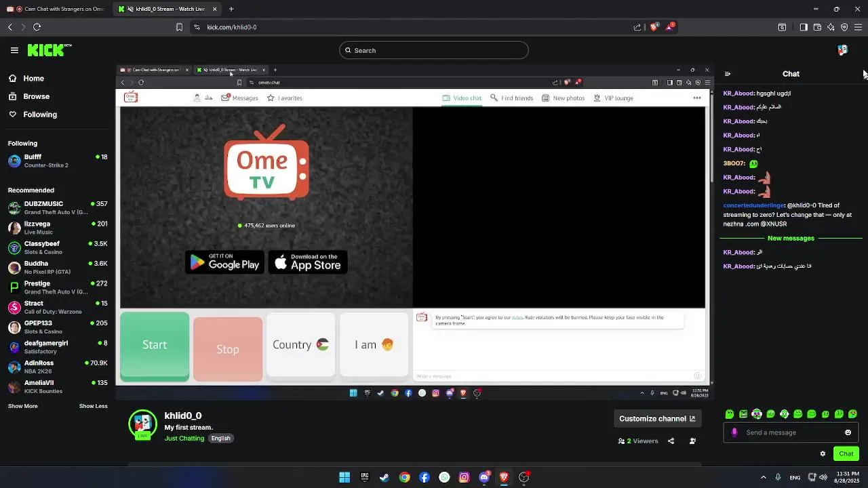Open AdinRoss NBA 2K26 channel

tap(58, 367)
